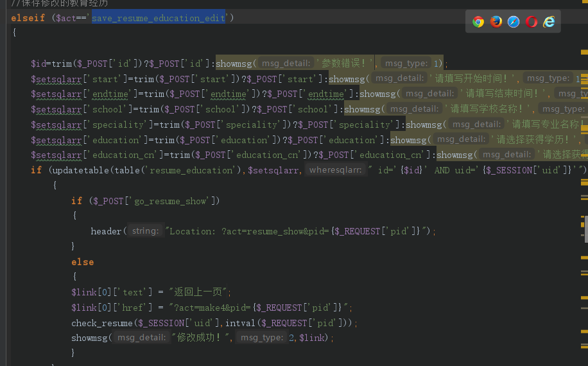Click the 'resume_education' table name string
The width and height of the screenshot is (588, 366).
pos(191,170)
